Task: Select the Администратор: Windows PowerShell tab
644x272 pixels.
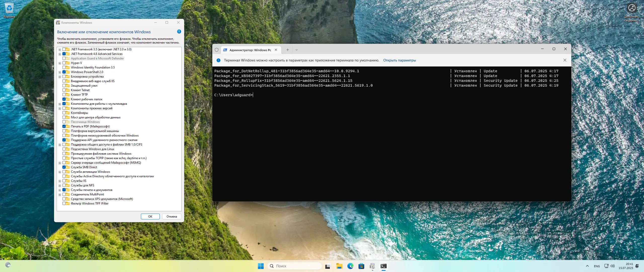Action: 250,50
